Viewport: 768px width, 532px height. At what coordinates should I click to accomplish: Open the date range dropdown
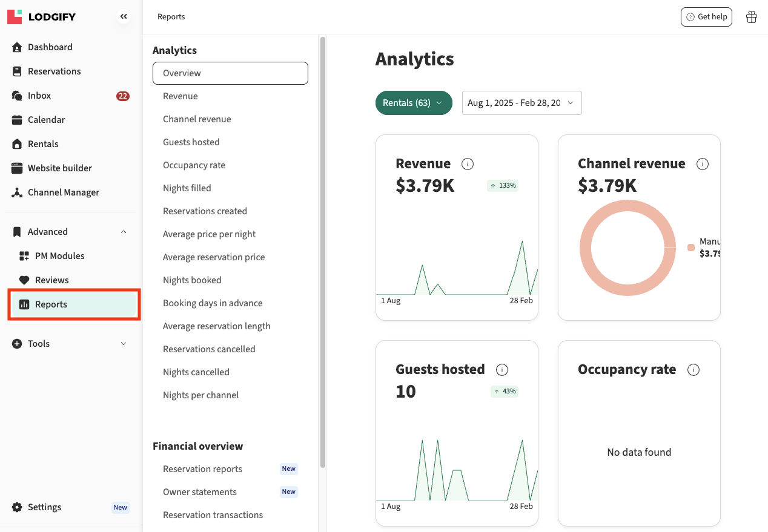(x=521, y=103)
